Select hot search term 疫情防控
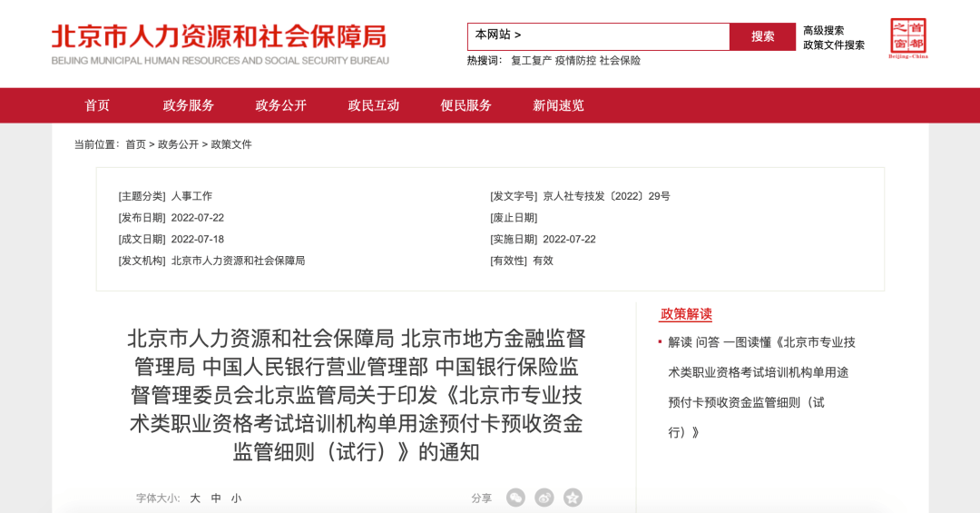The height and width of the screenshot is (513, 980). [x=575, y=61]
